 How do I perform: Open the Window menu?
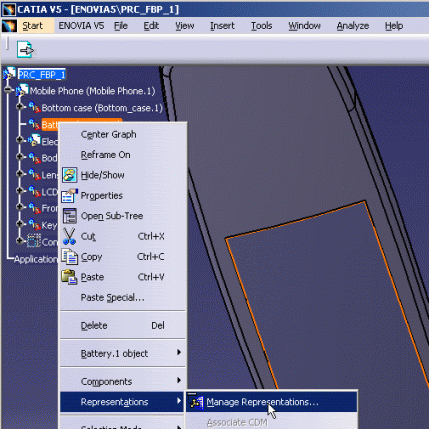(x=304, y=26)
